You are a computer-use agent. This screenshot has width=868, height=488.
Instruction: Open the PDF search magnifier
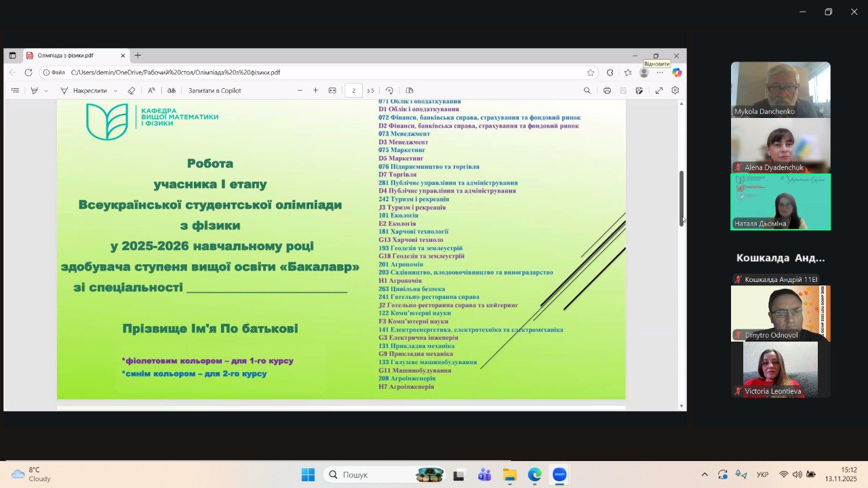click(x=587, y=91)
